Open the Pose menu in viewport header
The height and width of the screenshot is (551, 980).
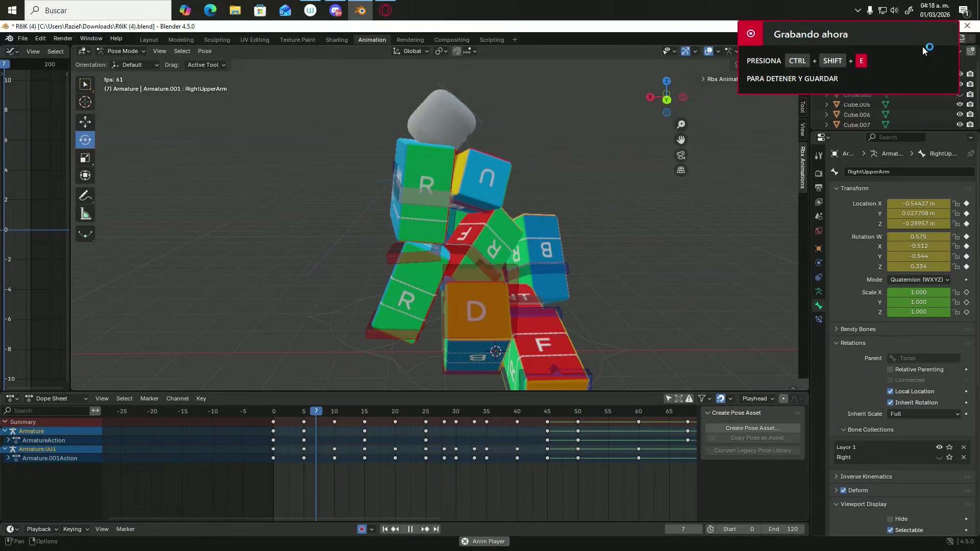click(205, 51)
